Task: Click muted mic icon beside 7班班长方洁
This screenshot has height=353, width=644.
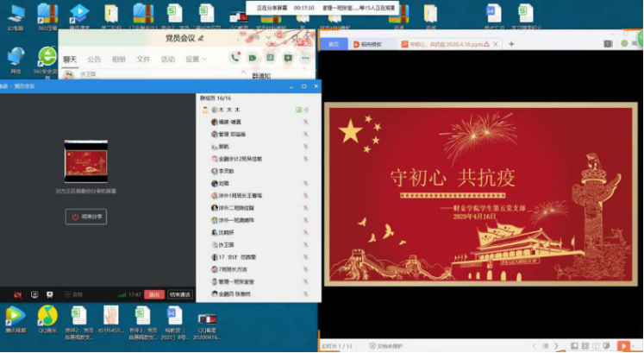Action: [305, 269]
